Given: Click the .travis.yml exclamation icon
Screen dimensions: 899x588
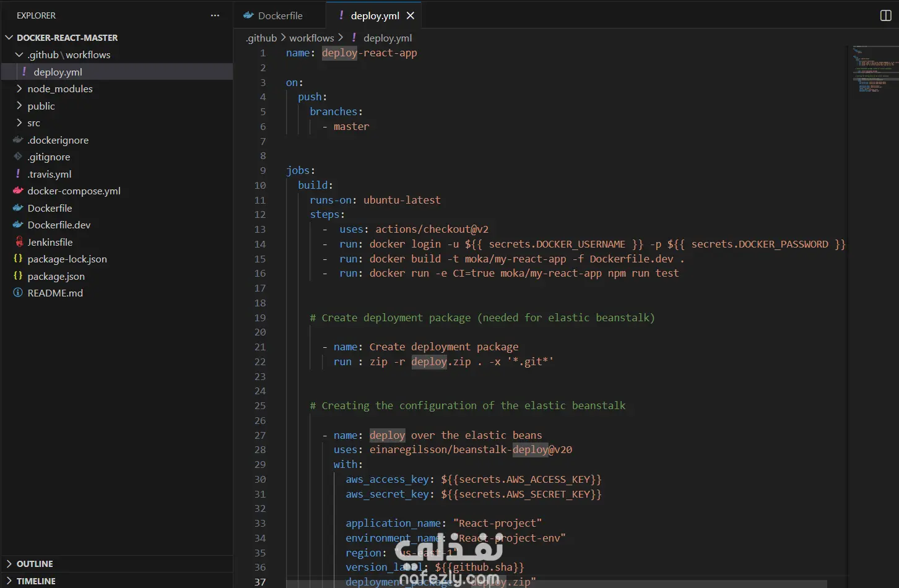Looking at the screenshot, I should (x=18, y=174).
